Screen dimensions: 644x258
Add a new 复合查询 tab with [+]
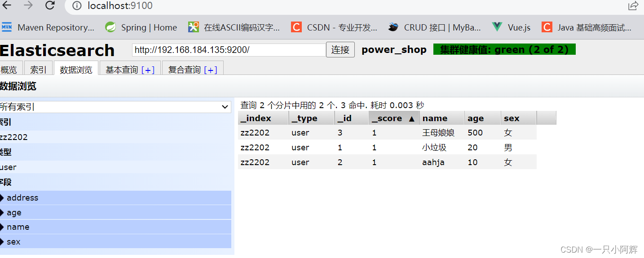tap(210, 70)
